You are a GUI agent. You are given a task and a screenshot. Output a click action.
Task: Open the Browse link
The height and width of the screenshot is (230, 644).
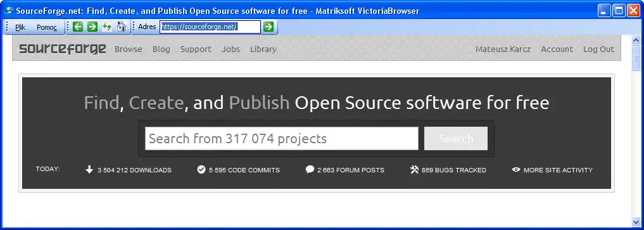pyautogui.click(x=128, y=49)
